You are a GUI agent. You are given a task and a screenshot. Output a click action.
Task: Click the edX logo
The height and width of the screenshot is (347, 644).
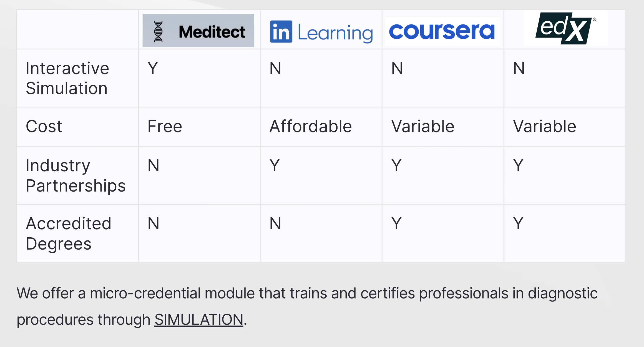(x=565, y=28)
